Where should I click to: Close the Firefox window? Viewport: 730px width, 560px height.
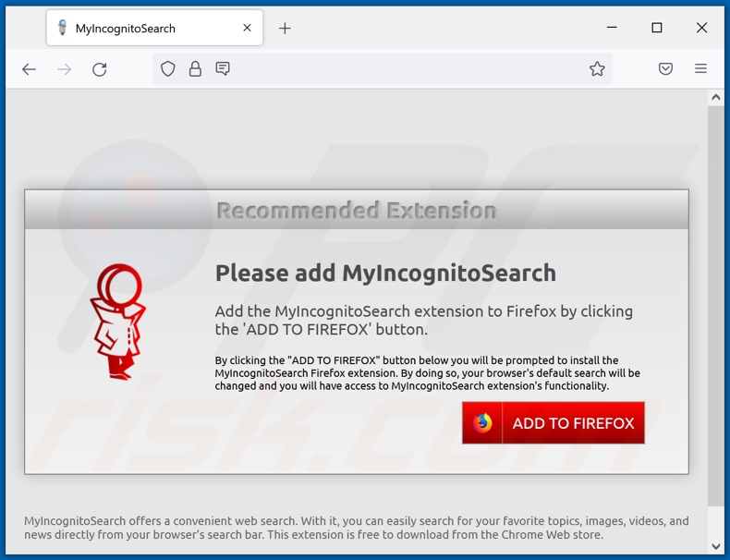coord(701,28)
